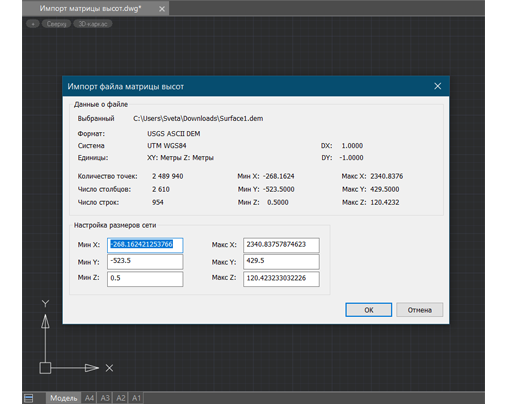505x404 pixels.
Task: Click the Макс Y info value 429.5000
Action: tap(385, 189)
